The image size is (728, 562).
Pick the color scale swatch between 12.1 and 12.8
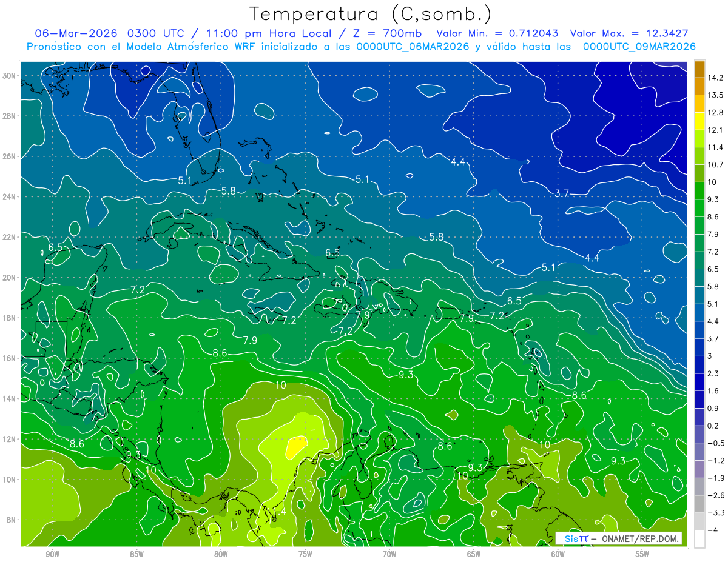699,121
